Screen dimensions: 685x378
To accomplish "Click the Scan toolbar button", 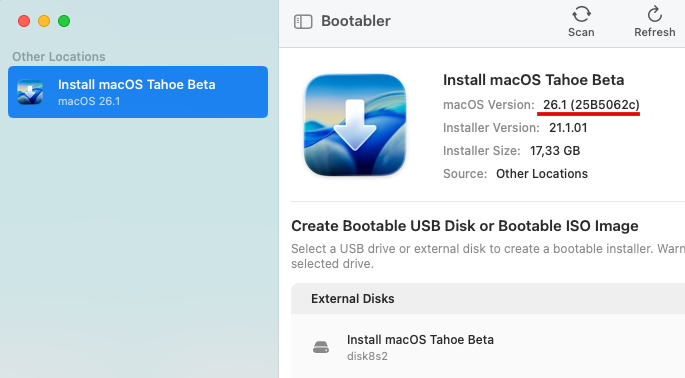I will [x=581, y=21].
